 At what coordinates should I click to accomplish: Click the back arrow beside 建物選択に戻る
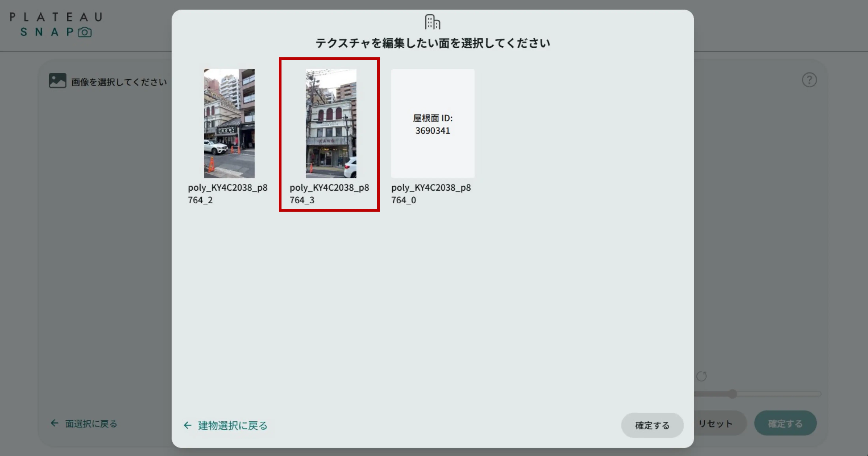tap(187, 425)
